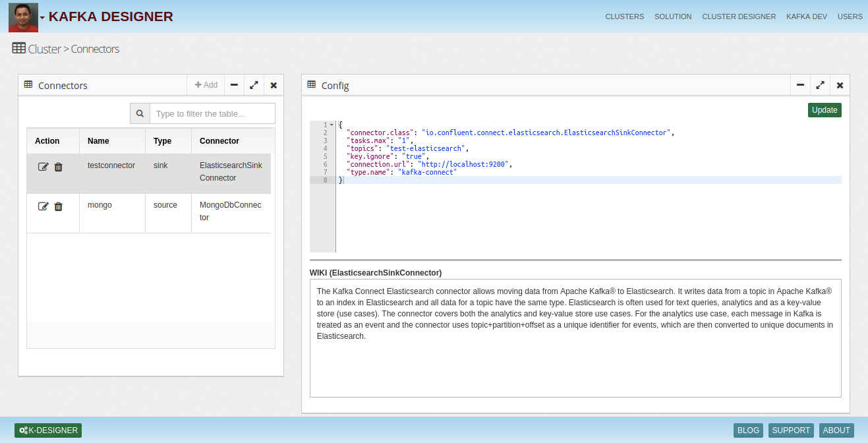Go to Cluster Designer page
The height and width of the screenshot is (443, 868).
739,16
